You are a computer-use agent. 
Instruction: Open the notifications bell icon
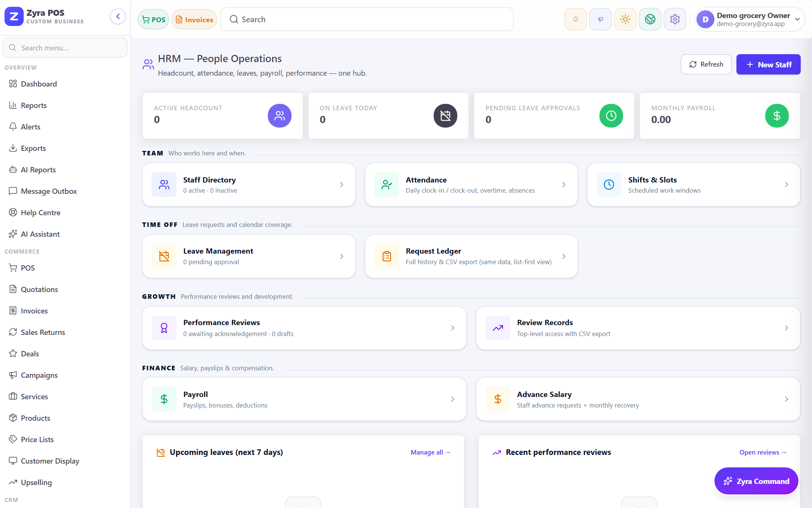pyautogui.click(x=576, y=19)
